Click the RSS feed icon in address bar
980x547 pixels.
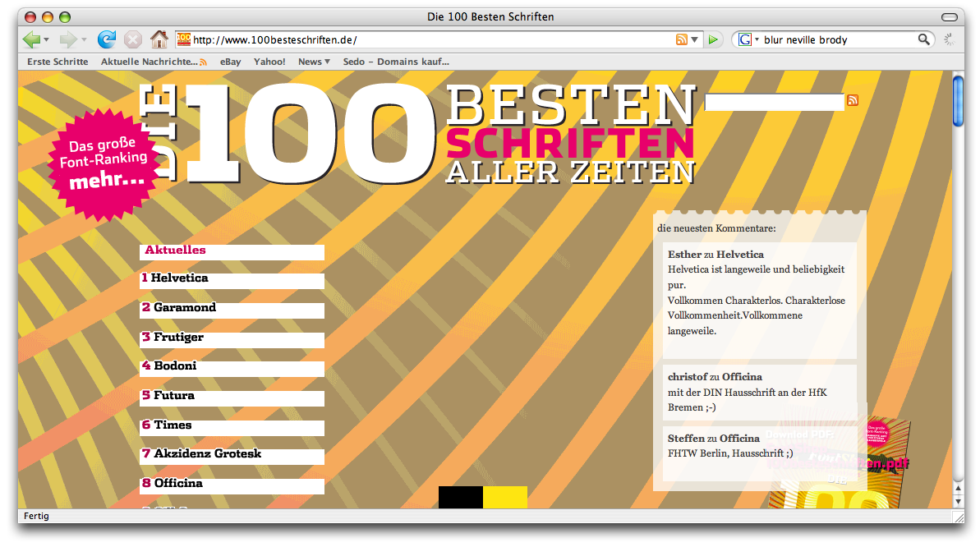point(681,39)
